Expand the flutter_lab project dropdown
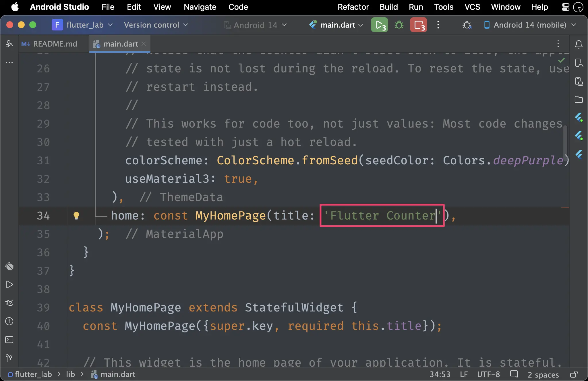The height and width of the screenshot is (381, 588). (x=82, y=25)
